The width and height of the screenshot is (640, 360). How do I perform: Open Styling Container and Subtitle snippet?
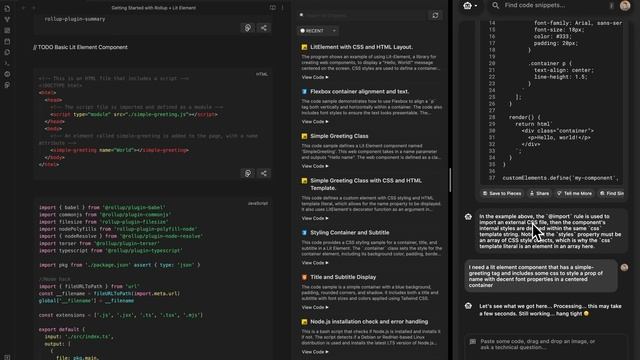click(x=350, y=233)
